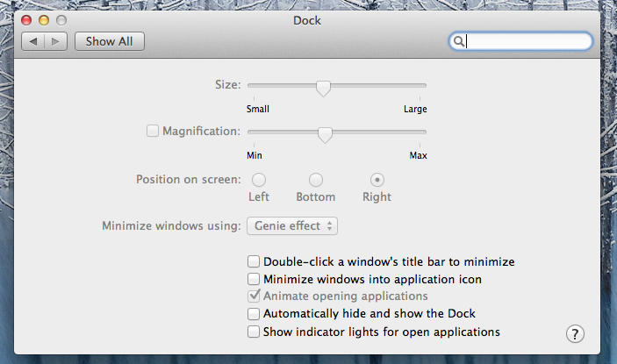Click the red close window button
This screenshot has width=617, height=364.
pyautogui.click(x=26, y=20)
